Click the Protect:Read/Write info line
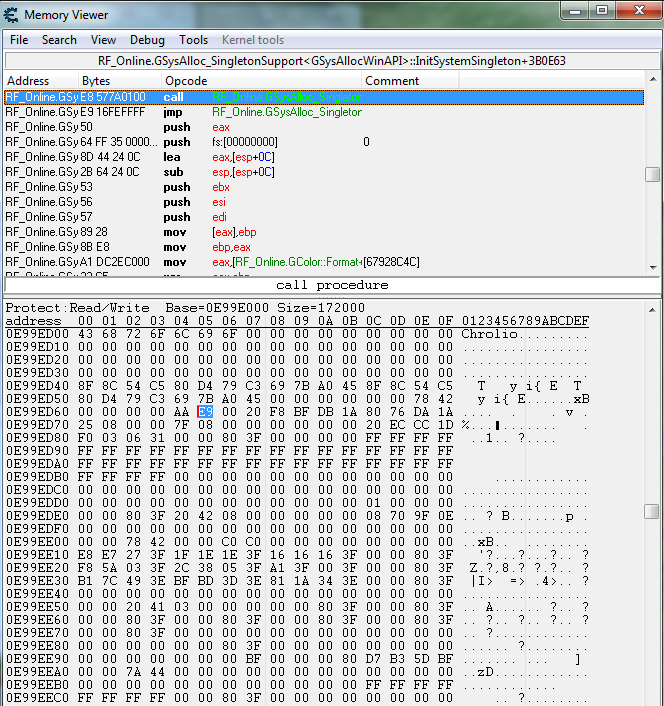 click(185, 308)
